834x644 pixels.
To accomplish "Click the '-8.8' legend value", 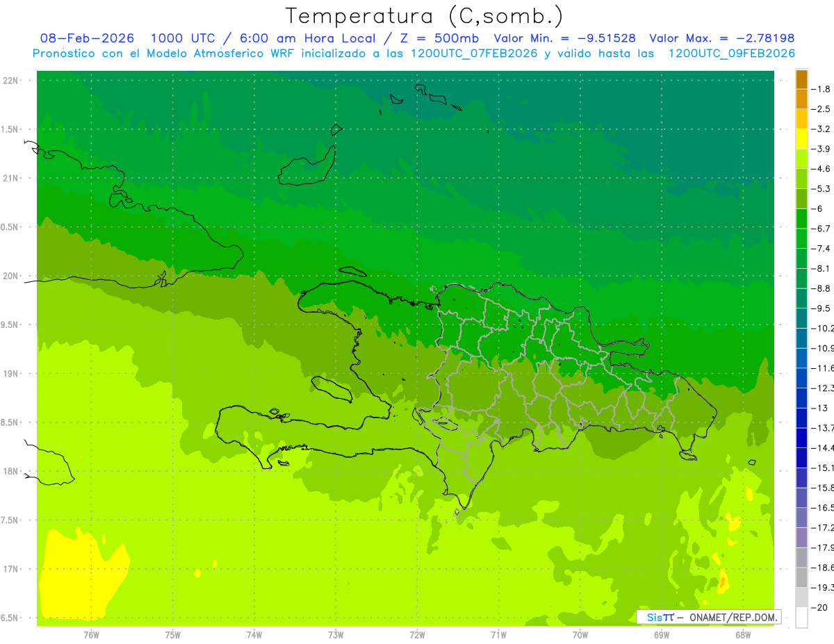I will click(821, 288).
